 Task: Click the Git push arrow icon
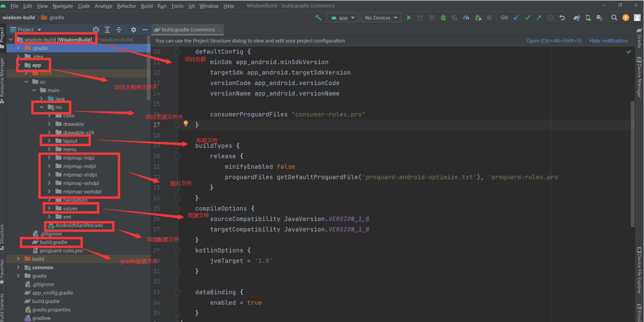539,18
